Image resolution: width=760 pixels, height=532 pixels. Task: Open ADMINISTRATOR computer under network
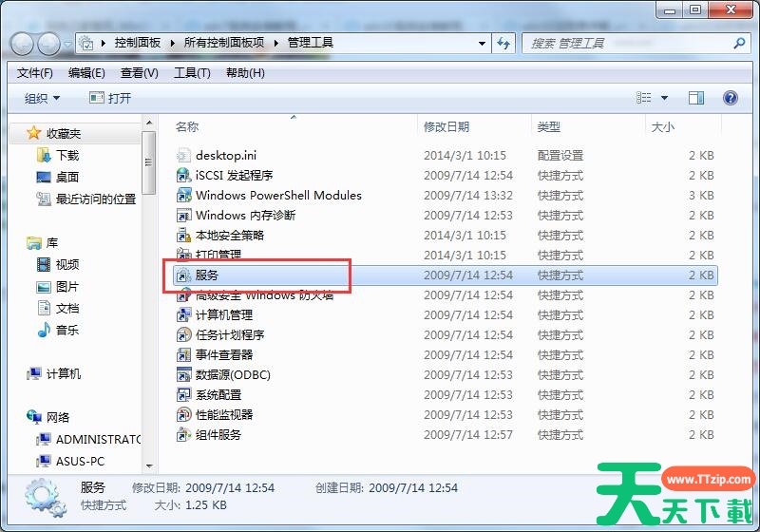coord(88,440)
